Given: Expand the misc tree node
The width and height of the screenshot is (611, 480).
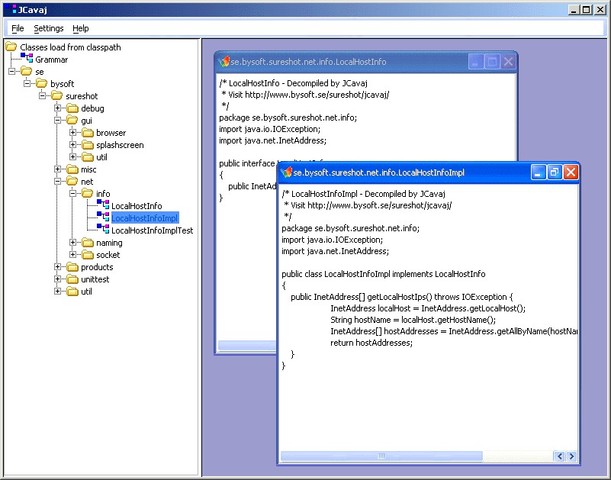Looking at the screenshot, I should tap(58, 169).
